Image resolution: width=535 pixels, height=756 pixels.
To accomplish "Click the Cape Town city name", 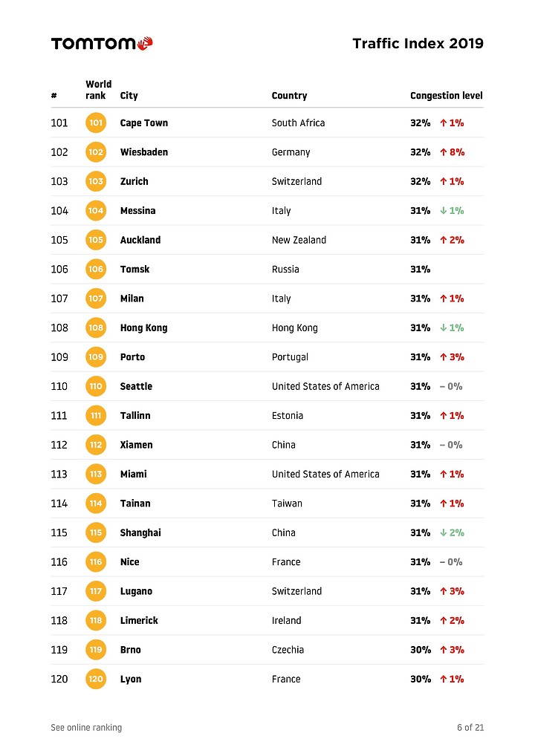I will click(x=144, y=123).
